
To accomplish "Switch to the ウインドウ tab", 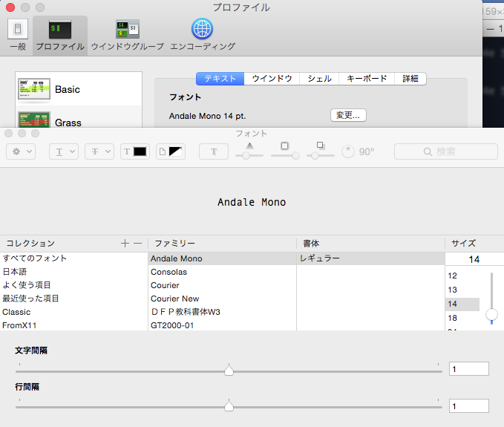I will pyautogui.click(x=272, y=79).
